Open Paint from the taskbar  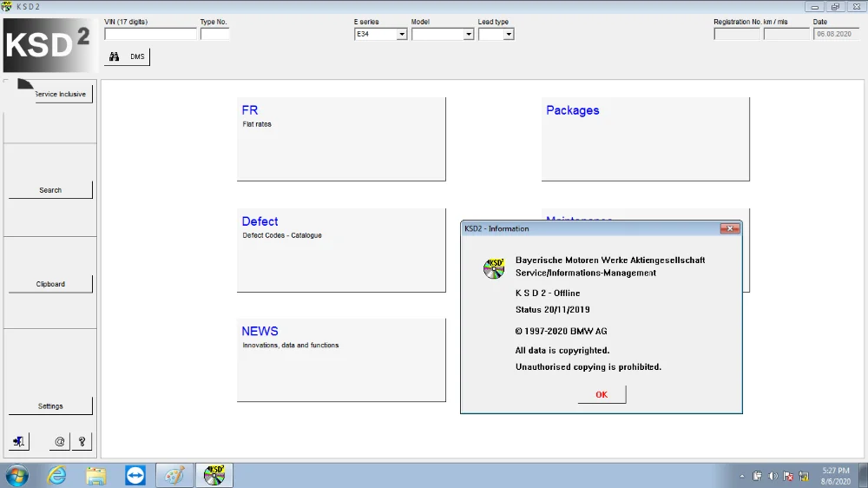(174, 475)
